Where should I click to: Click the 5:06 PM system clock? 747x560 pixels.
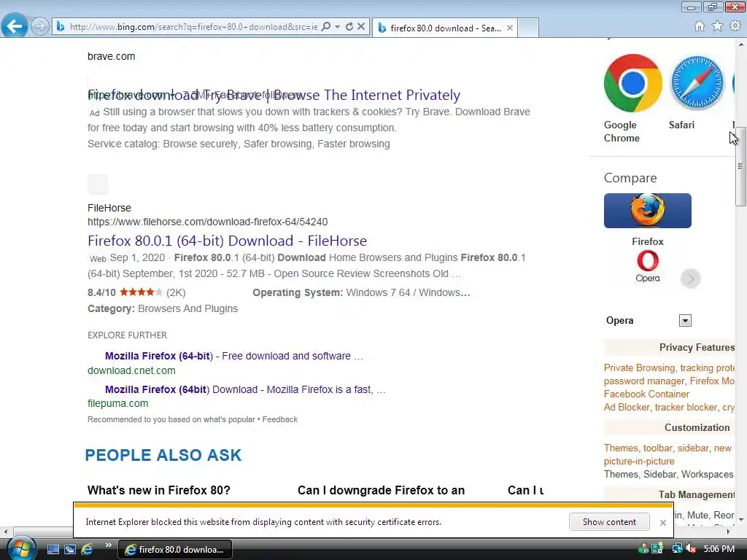[x=719, y=548]
